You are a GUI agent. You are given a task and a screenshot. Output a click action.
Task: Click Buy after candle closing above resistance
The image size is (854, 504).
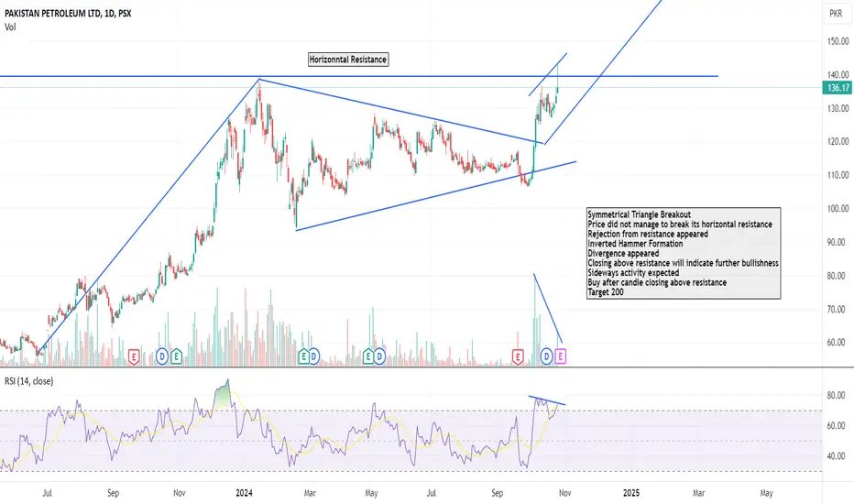click(x=657, y=282)
